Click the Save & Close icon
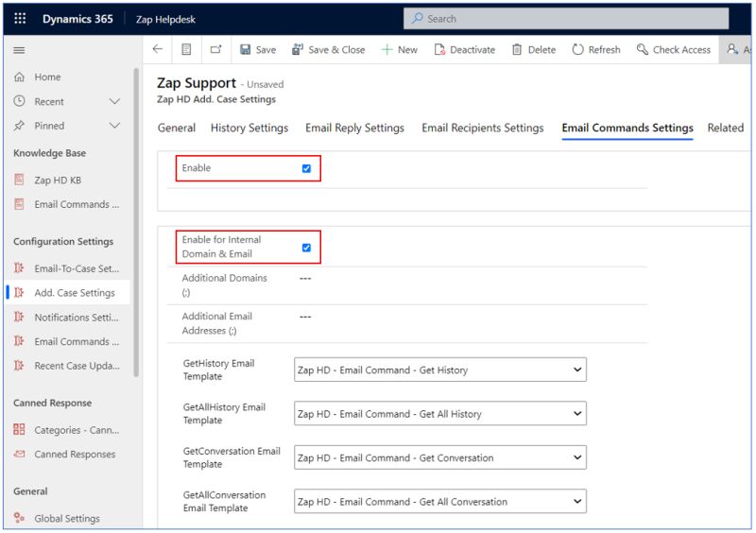This screenshot has height=533, width=756. click(298, 49)
